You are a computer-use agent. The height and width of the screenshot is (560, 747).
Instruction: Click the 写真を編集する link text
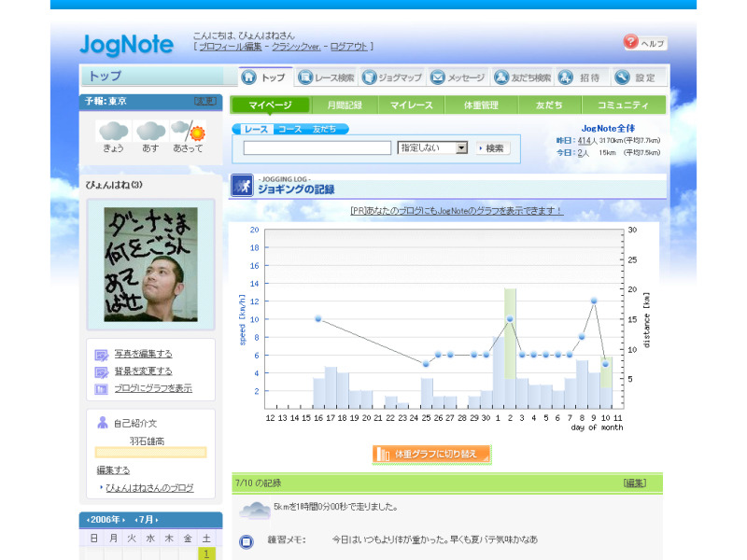tap(144, 355)
